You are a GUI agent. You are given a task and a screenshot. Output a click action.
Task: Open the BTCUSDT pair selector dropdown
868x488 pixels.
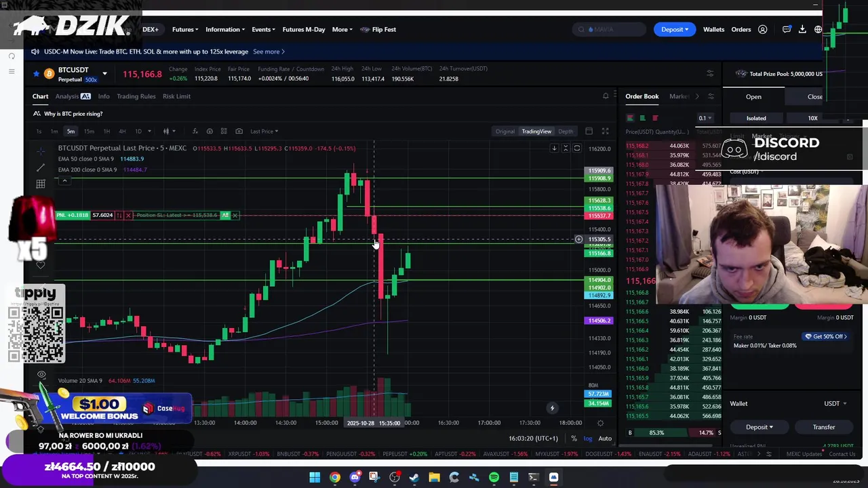[x=104, y=74]
